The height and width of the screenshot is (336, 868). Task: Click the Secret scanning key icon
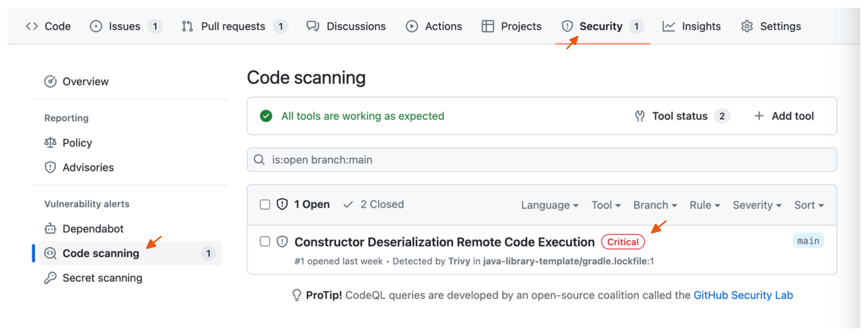51,278
